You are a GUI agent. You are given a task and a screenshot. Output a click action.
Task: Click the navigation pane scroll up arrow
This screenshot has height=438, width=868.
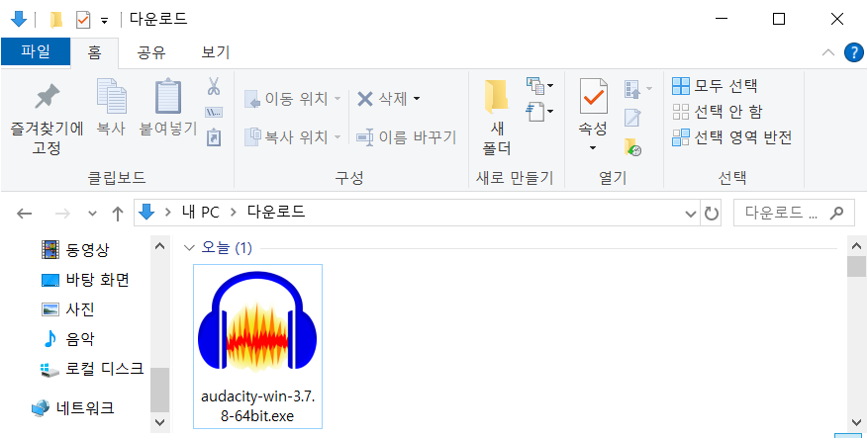point(159,246)
